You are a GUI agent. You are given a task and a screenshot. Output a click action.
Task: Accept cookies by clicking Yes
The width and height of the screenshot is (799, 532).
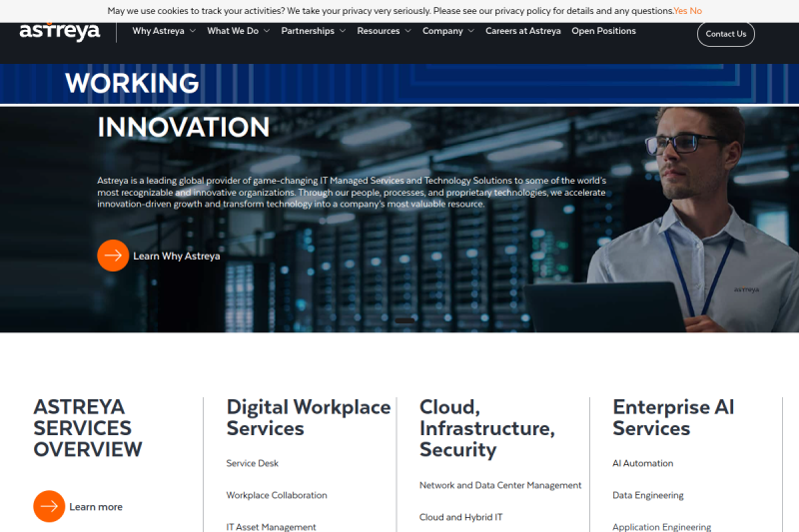[680, 11]
